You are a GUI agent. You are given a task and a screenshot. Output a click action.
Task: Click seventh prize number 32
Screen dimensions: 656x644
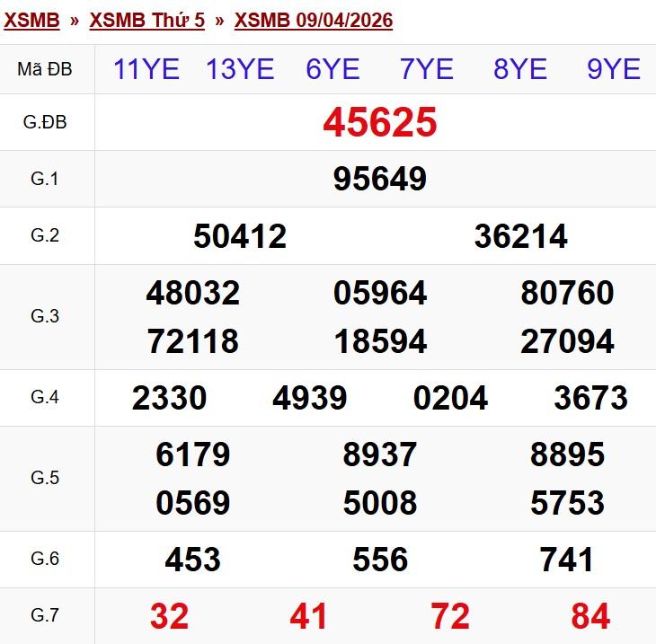pos(170,616)
